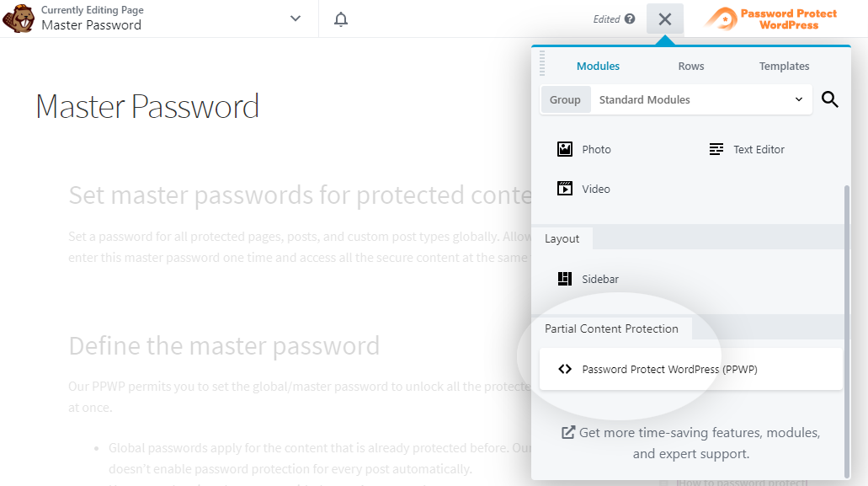This screenshot has width=868, height=486.
Task: Switch to the Templates tab
Action: 784,66
